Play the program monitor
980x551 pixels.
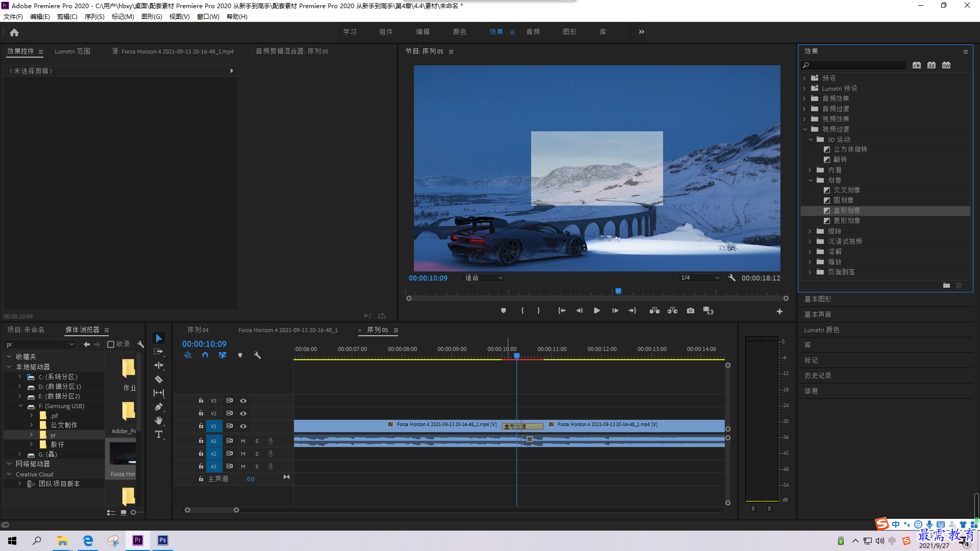tap(597, 311)
